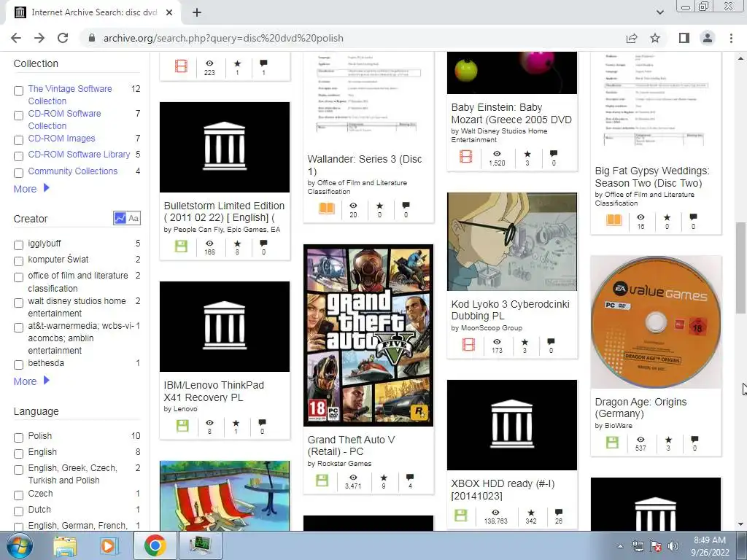Image resolution: width=747 pixels, height=560 pixels.
Task: Click the page vertical scrollbar thumb
Action: click(740, 268)
